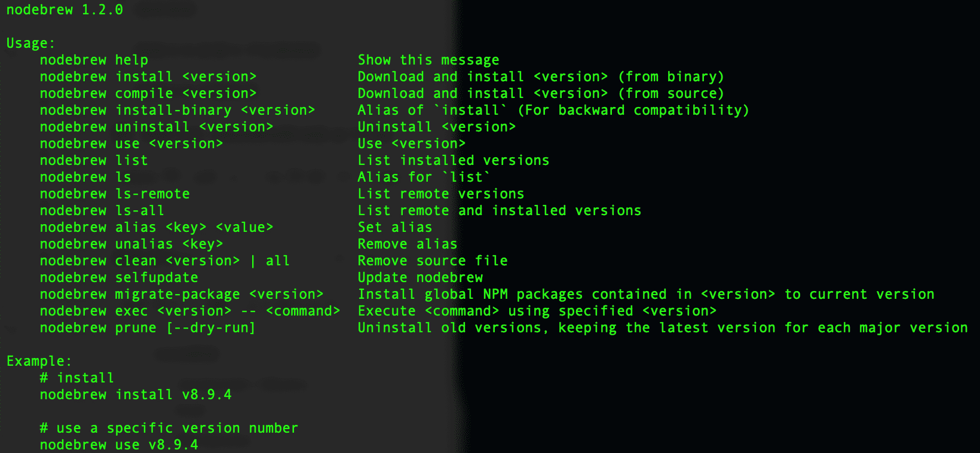The width and height of the screenshot is (980, 453).
Task: Click the "nodebrew prune [--dry-run]" command
Action: 148,328
